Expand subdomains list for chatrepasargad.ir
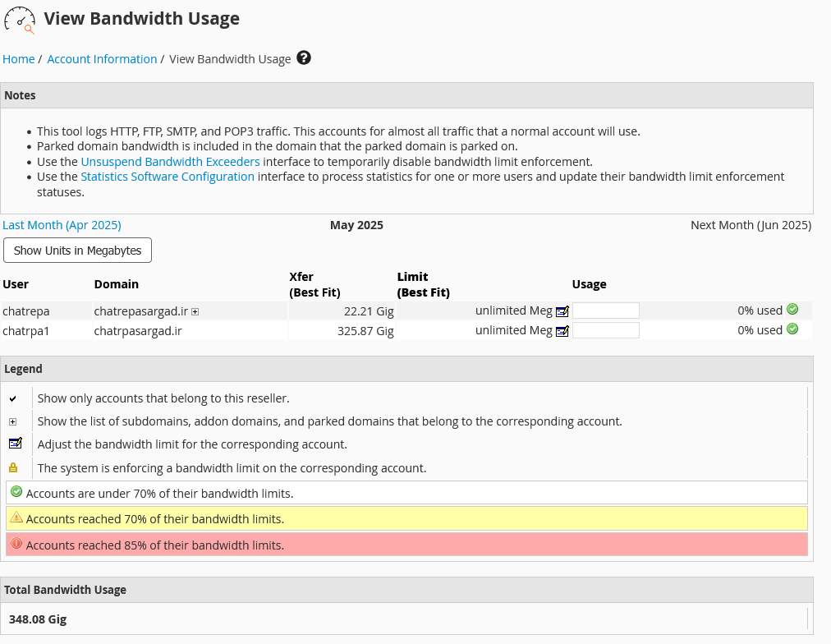Viewport: 831px width, 644px height. 195,312
